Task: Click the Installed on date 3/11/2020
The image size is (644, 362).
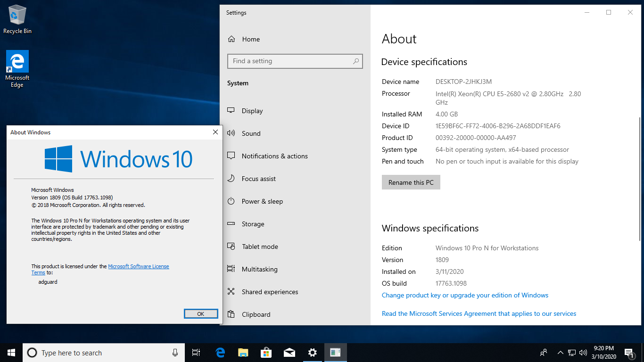Action: (x=450, y=271)
